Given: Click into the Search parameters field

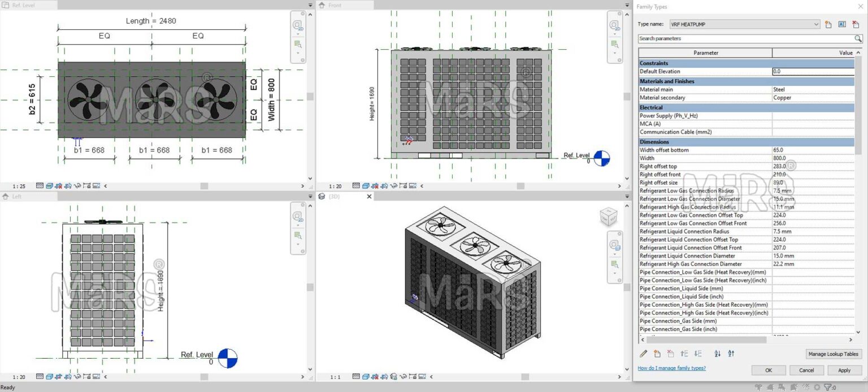Looking at the screenshot, I should [x=745, y=38].
